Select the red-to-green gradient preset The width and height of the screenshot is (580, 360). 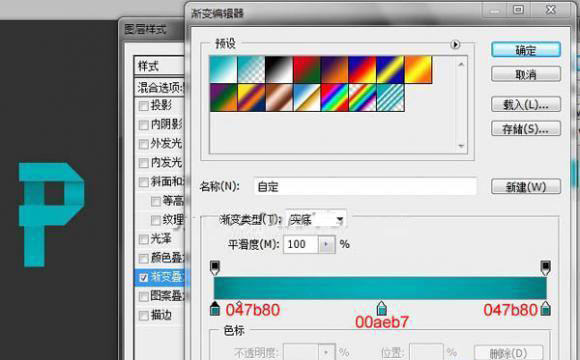307,70
